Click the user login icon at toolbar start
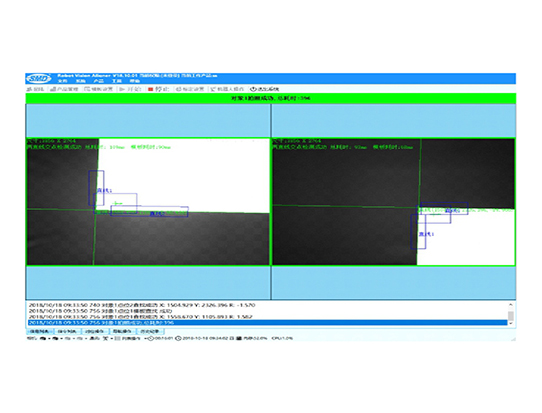542x413 pixels. tap(29, 89)
